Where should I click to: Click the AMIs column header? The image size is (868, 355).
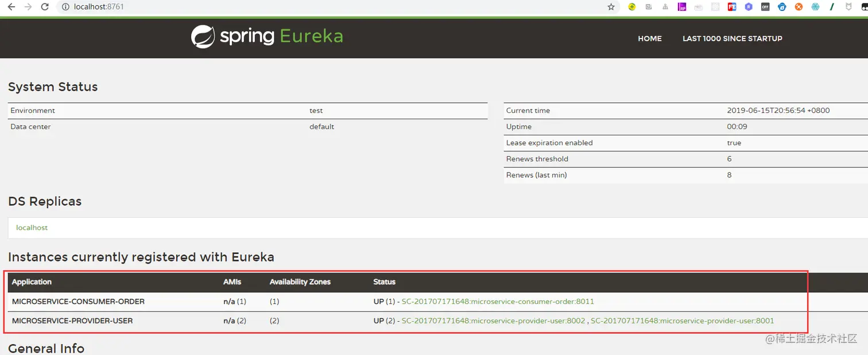click(232, 282)
